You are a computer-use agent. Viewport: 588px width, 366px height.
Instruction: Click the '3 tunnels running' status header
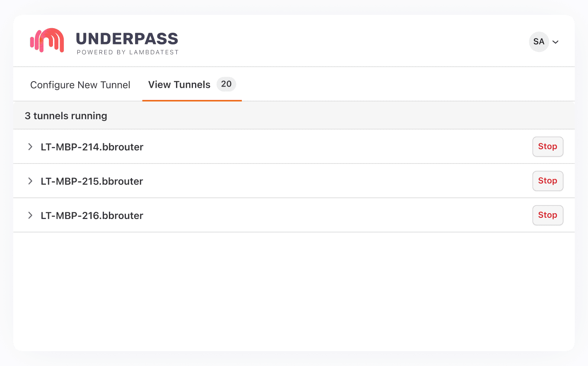[66, 116]
